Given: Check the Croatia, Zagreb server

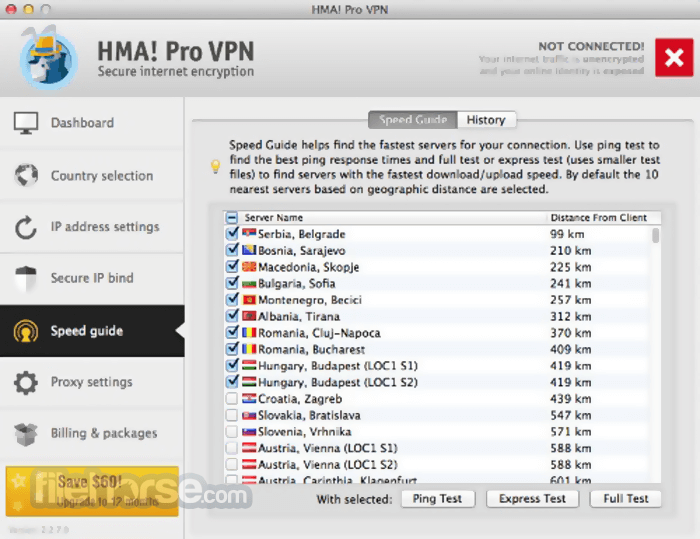Looking at the screenshot, I should (232, 398).
